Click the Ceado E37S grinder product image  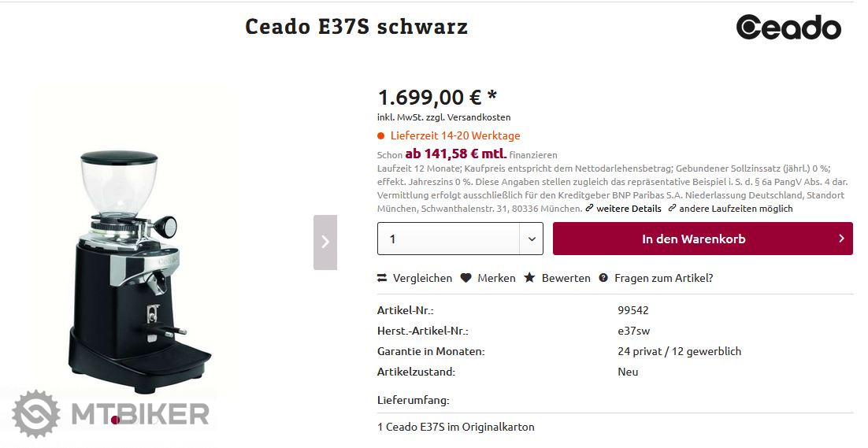[x=140, y=268]
